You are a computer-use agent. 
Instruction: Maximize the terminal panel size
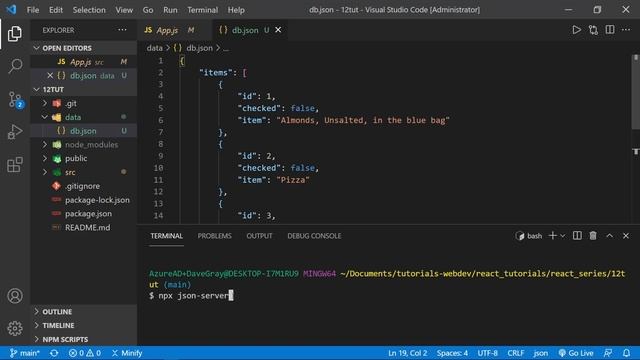point(609,236)
